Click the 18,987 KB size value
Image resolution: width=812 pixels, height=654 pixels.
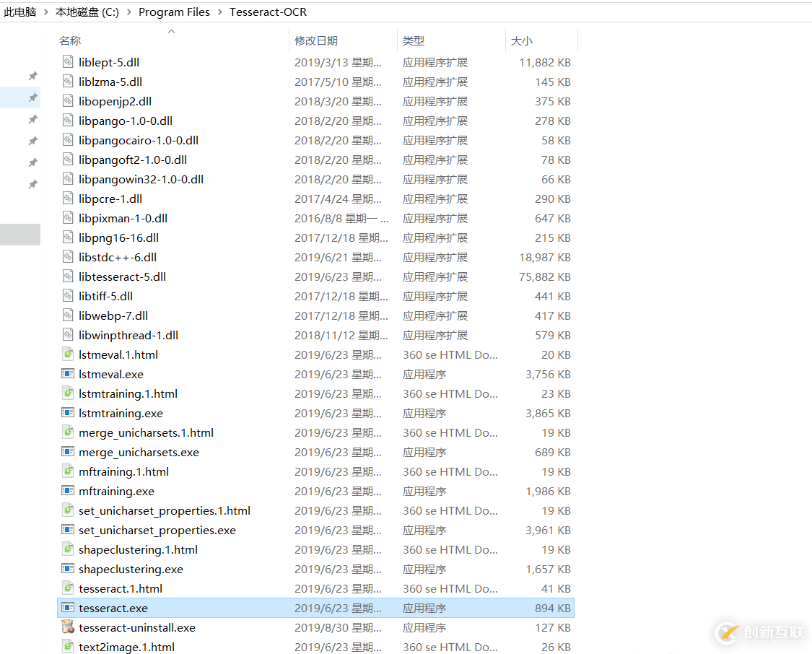tap(545, 258)
